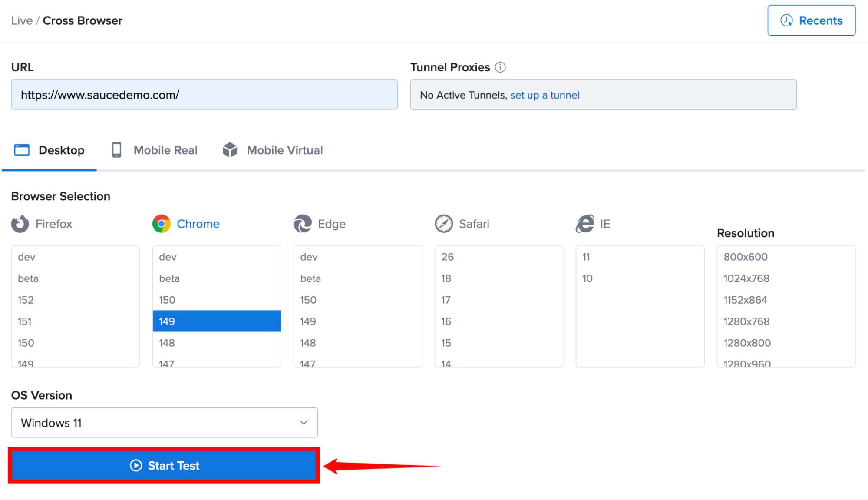Choose resolution 1152x864

point(786,300)
